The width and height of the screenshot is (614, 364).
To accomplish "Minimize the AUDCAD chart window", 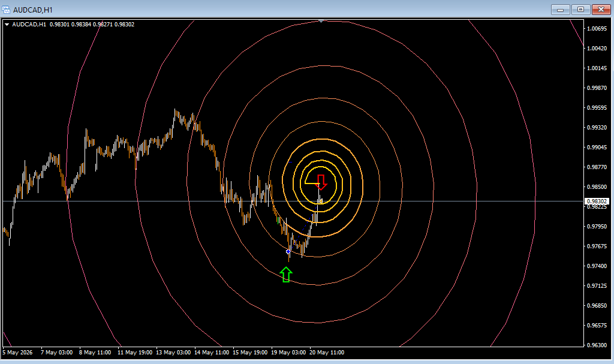I will pos(561,10).
